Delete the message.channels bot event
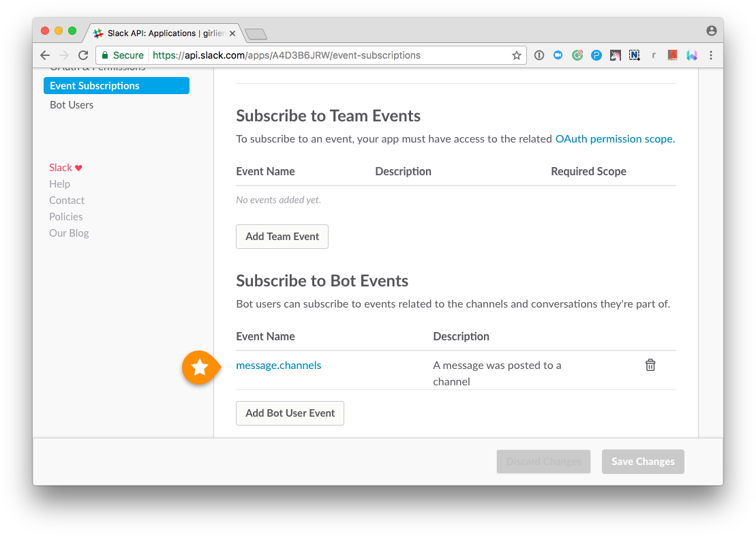The image size is (756, 536). (650, 365)
